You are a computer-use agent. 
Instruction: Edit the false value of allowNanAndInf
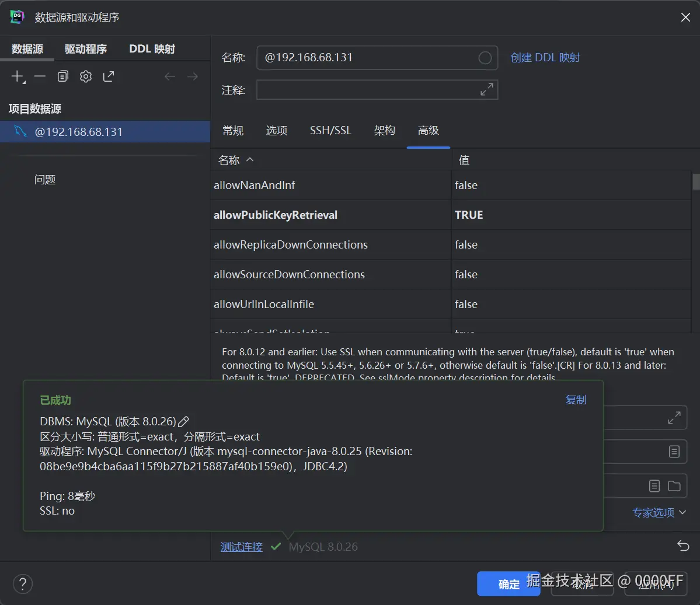[x=572, y=185]
